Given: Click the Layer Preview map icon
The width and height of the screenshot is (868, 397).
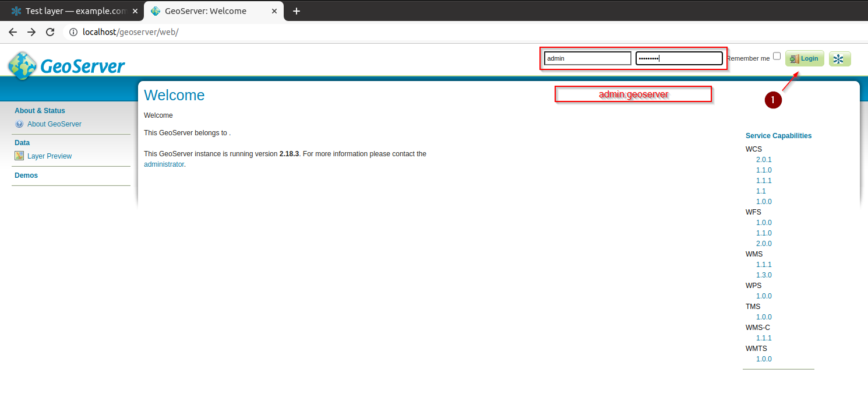Looking at the screenshot, I should coord(19,156).
